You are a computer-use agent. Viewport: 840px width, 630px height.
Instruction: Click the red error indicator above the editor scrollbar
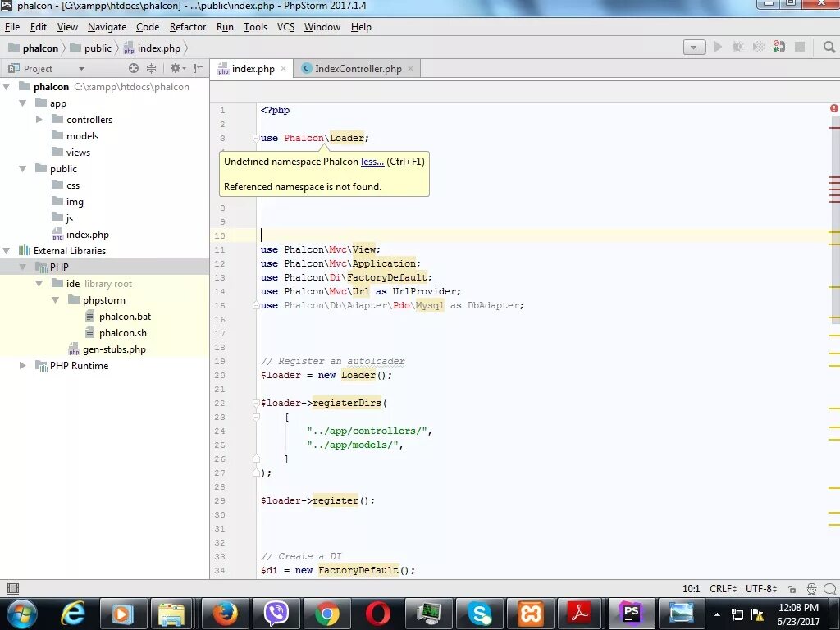coord(834,108)
